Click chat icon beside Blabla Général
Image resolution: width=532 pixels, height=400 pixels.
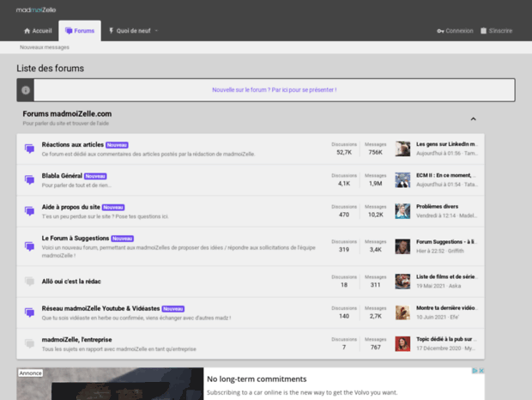(29, 180)
